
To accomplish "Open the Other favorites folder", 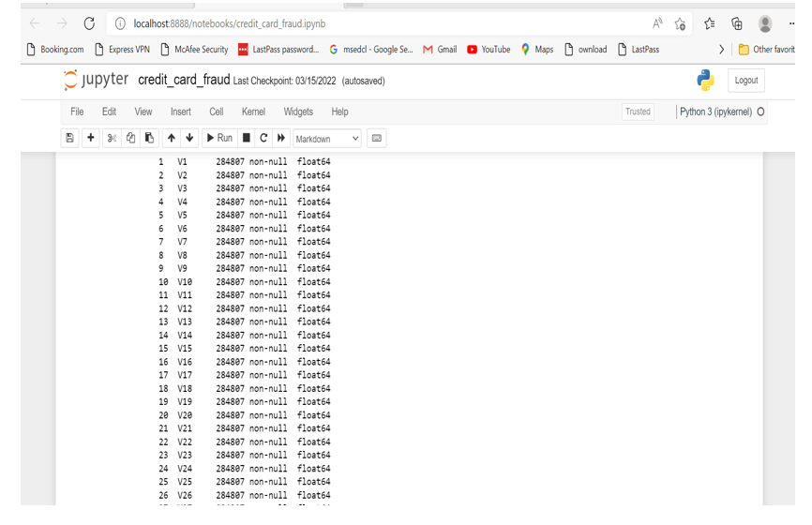I will point(766,50).
